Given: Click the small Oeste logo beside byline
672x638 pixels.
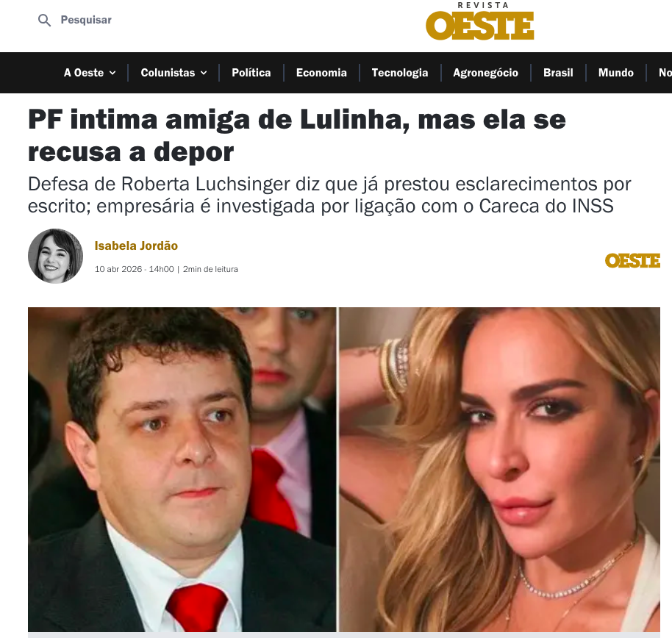Looking at the screenshot, I should [632, 260].
